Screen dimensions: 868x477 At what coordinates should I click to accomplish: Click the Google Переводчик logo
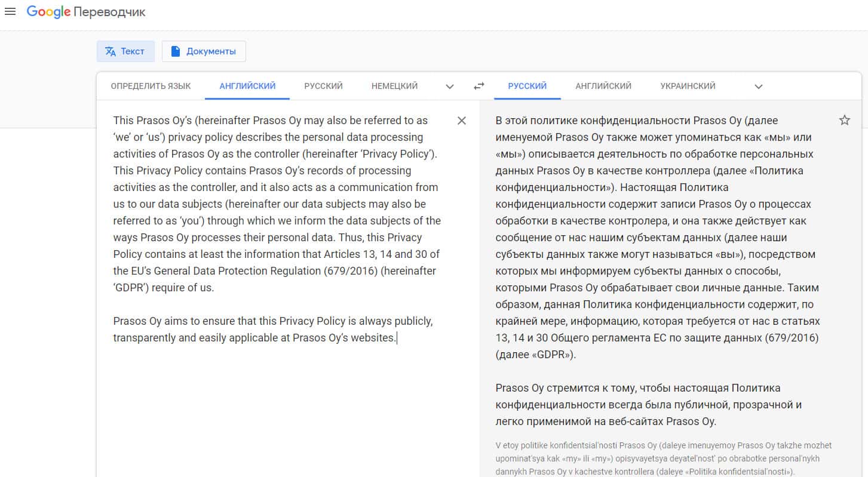click(86, 12)
